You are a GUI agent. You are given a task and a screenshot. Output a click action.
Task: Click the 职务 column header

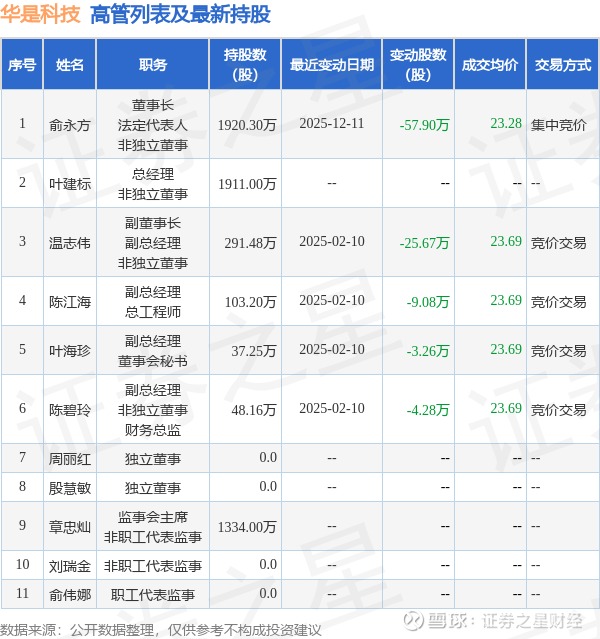click(152, 64)
